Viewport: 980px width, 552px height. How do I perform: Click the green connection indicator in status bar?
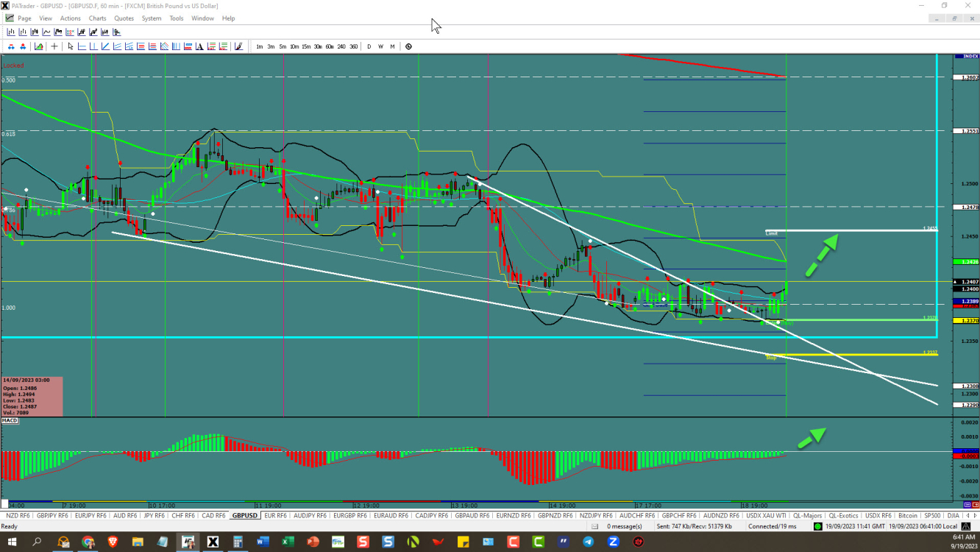817,526
